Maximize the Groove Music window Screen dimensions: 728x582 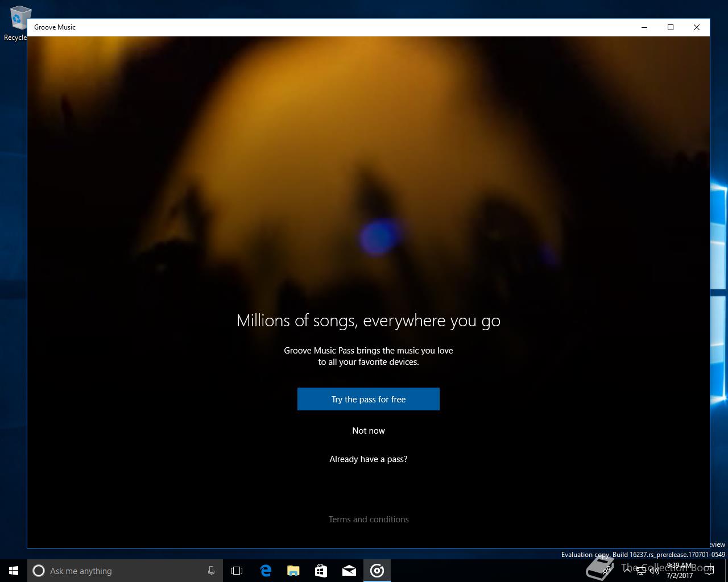tap(671, 27)
